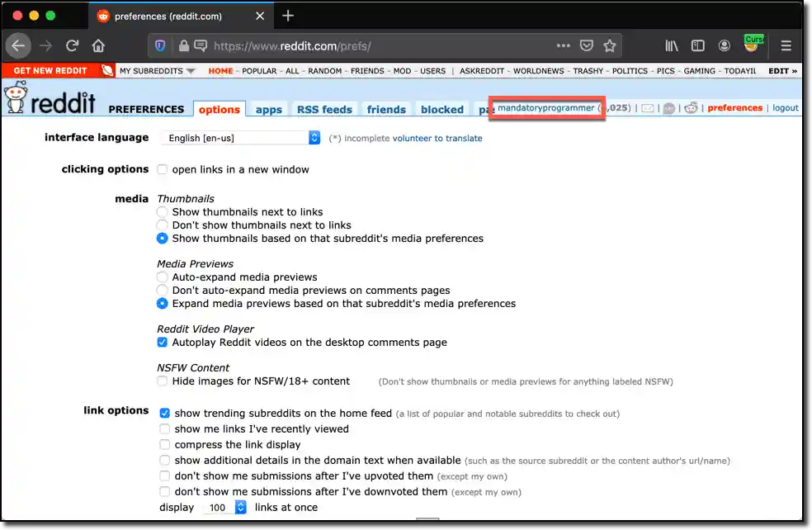Switch to the RSS feeds tab
This screenshot has height=530, width=812.
pos(324,109)
